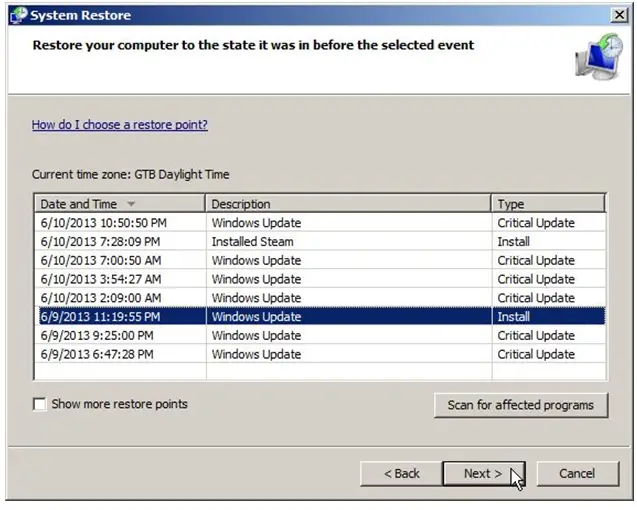Cancel the System Restore wizard
The image size is (637, 510).
pos(578,473)
